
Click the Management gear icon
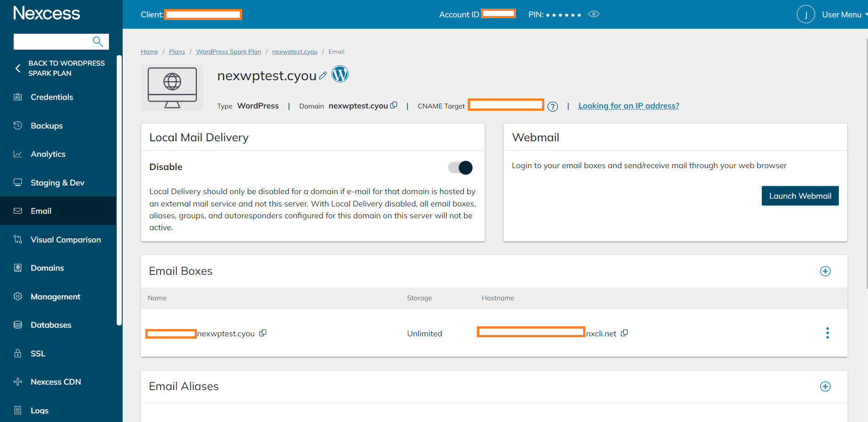pos(18,296)
